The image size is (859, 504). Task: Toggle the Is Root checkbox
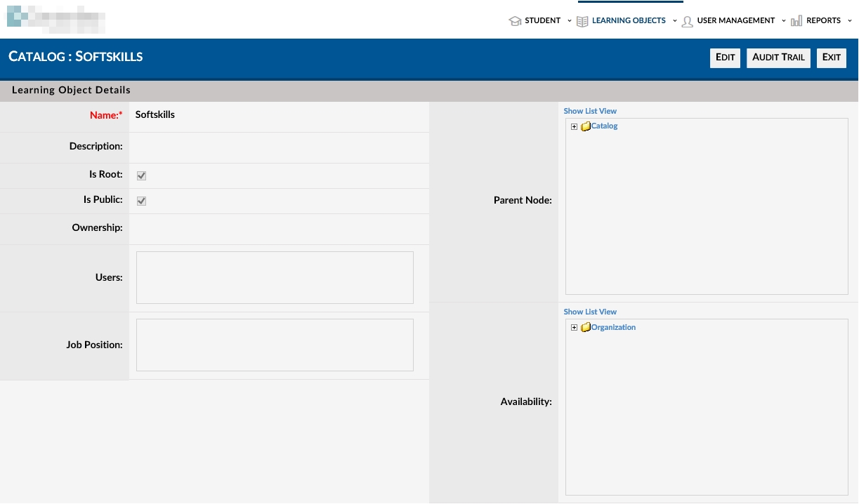click(141, 175)
